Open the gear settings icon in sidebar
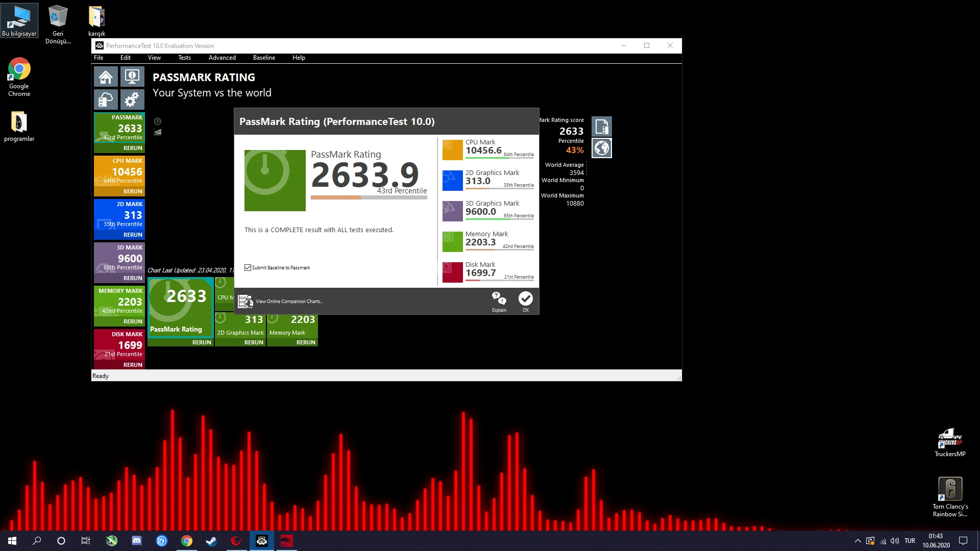 coord(132,99)
